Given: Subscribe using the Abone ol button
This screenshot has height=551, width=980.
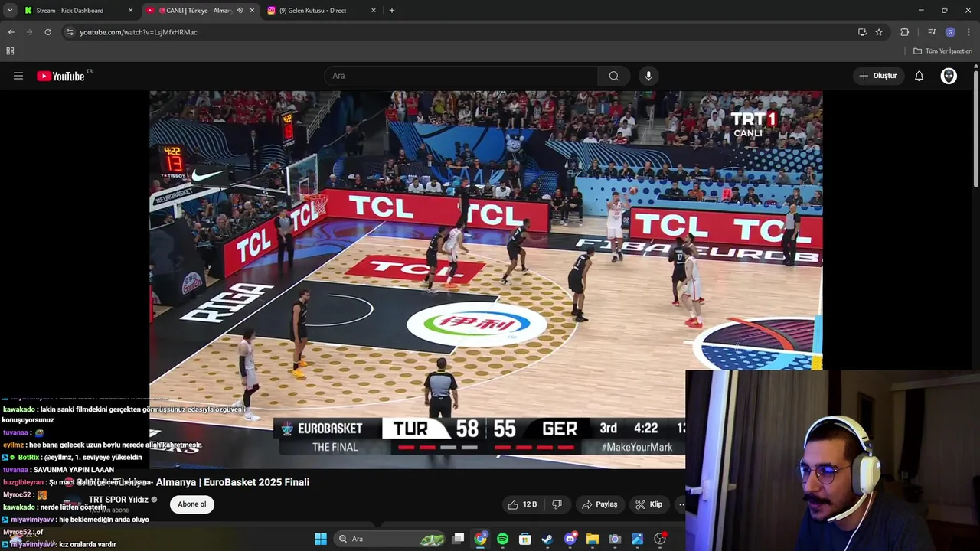Looking at the screenshot, I should 192,504.
